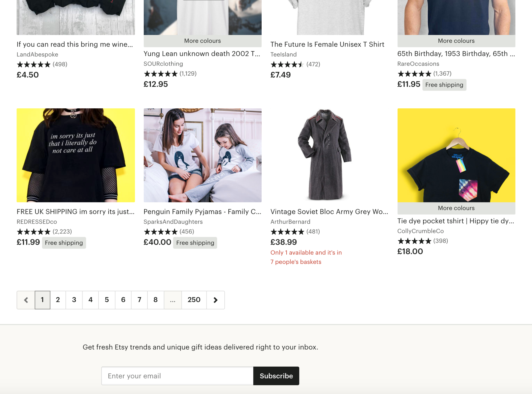The image size is (532, 394).
Task: View the tie dye pocket tshirt image
Action: [x=456, y=155]
